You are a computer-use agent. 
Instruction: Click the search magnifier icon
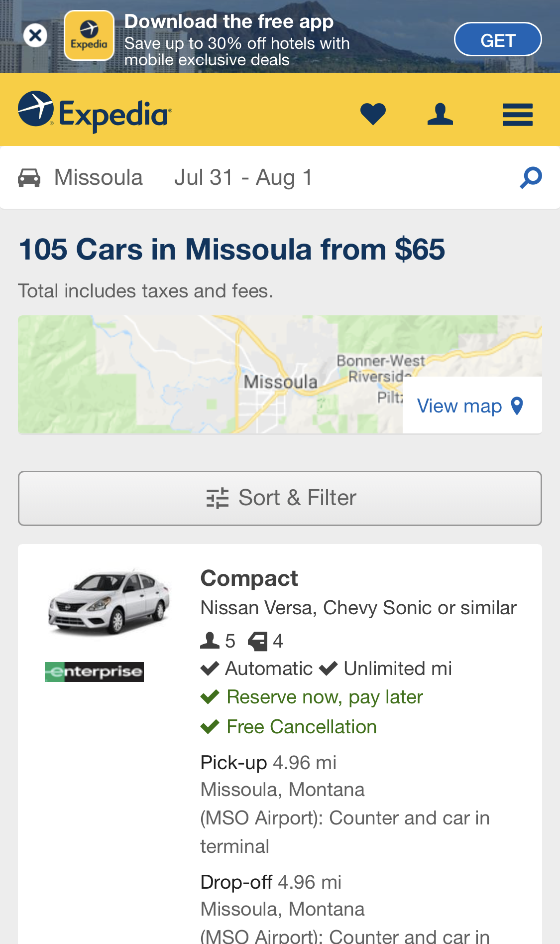(x=531, y=178)
